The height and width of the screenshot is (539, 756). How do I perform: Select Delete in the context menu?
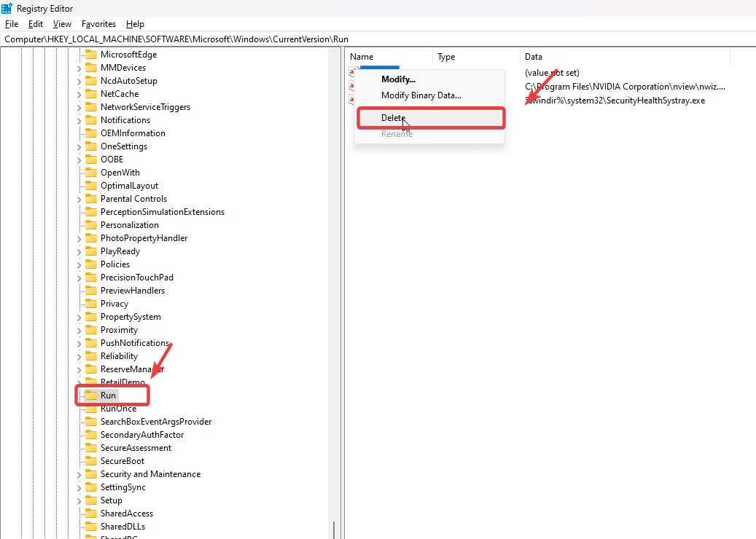[431, 118]
